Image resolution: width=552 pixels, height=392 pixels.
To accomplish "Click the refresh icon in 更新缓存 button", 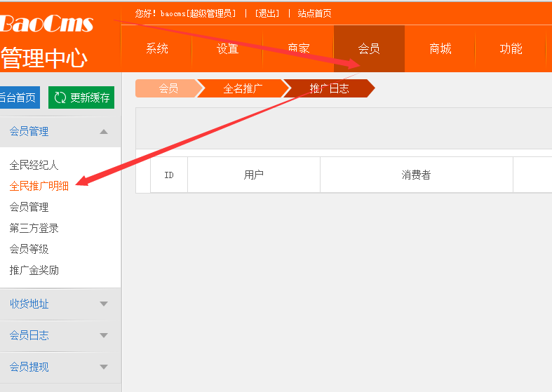I will coord(60,97).
